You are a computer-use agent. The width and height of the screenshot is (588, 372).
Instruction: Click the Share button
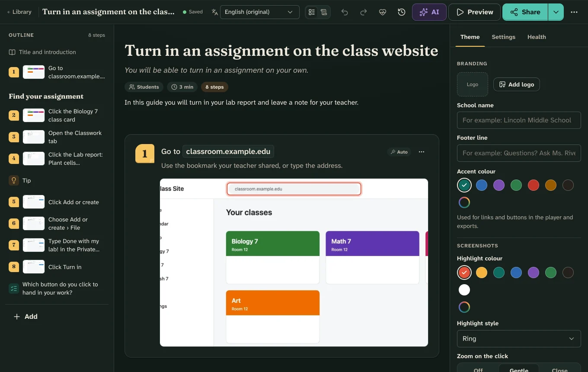(x=525, y=12)
